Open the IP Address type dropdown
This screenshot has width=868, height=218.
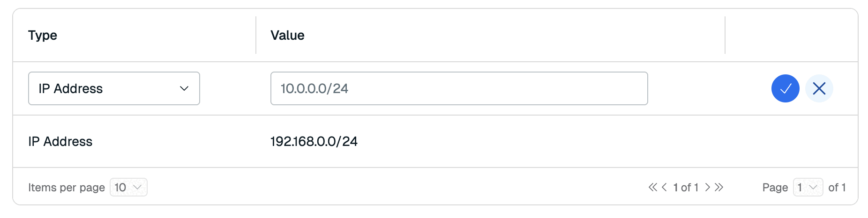click(x=114, y=88)
